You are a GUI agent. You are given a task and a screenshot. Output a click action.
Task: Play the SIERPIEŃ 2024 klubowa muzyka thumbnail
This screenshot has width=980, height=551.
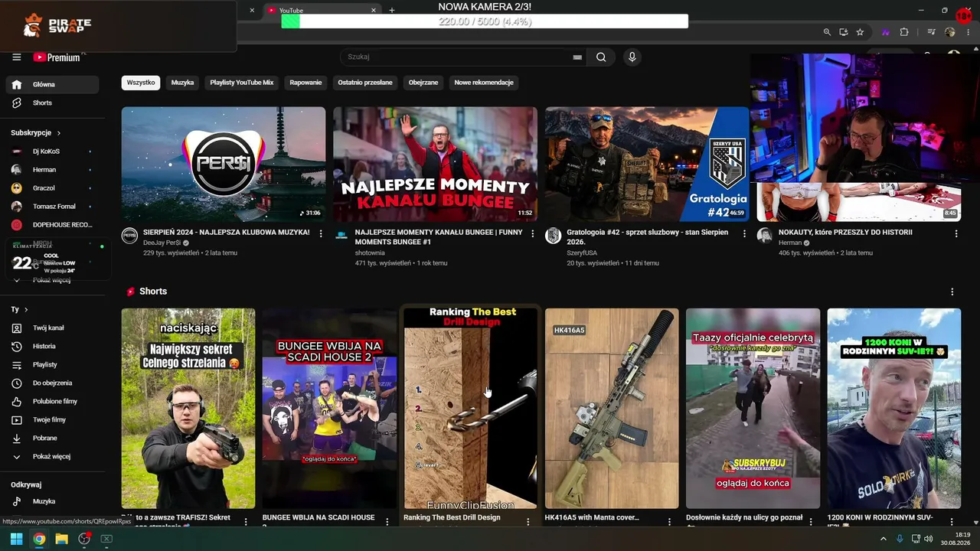tap(224, 164)
